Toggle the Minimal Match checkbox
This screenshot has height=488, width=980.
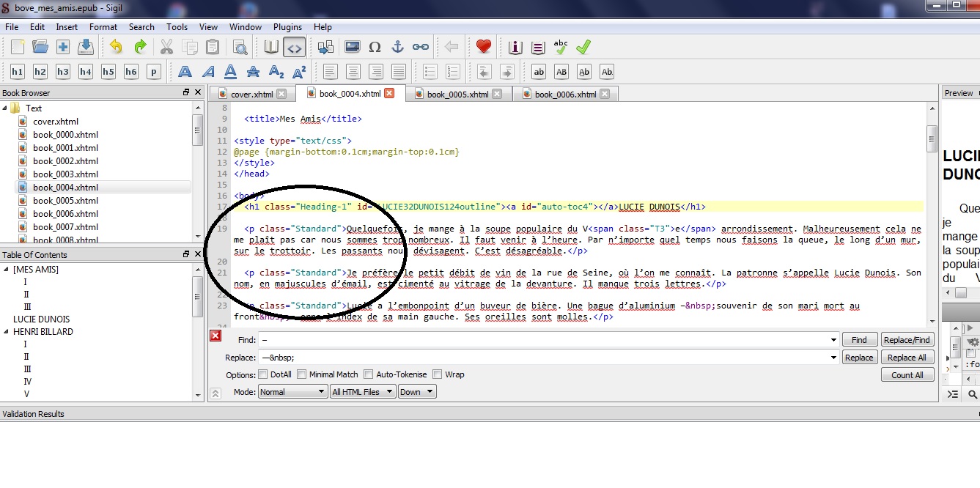click(301, 374)
